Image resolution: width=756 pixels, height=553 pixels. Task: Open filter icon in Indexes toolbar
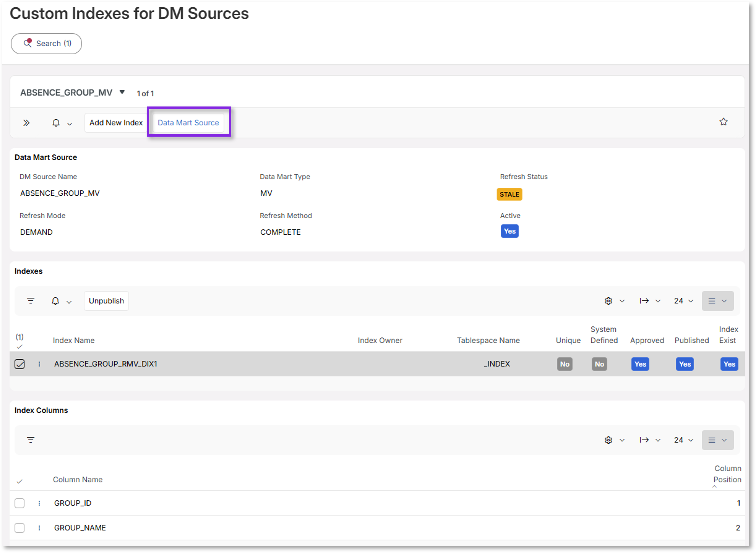coord(30,301)
